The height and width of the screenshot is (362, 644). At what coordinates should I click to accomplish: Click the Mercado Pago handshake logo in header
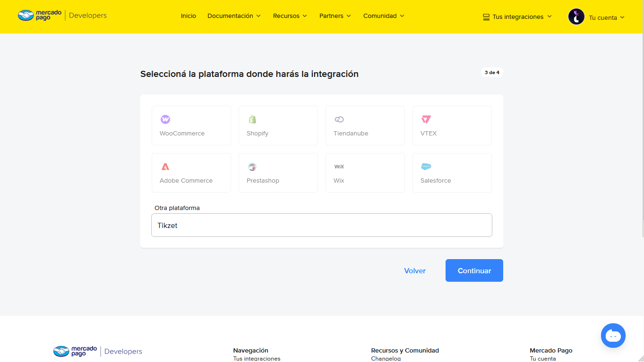[x=40, y=16]
